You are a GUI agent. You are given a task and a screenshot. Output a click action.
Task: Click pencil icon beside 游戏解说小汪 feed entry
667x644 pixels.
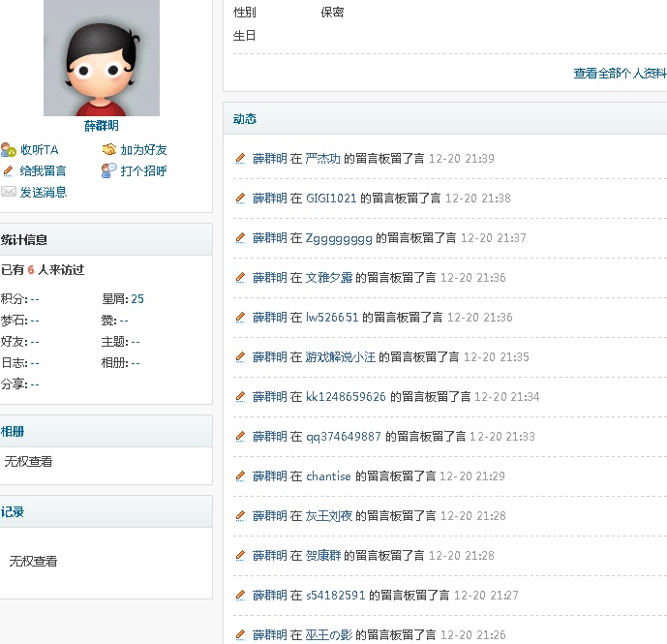point(241,357)
